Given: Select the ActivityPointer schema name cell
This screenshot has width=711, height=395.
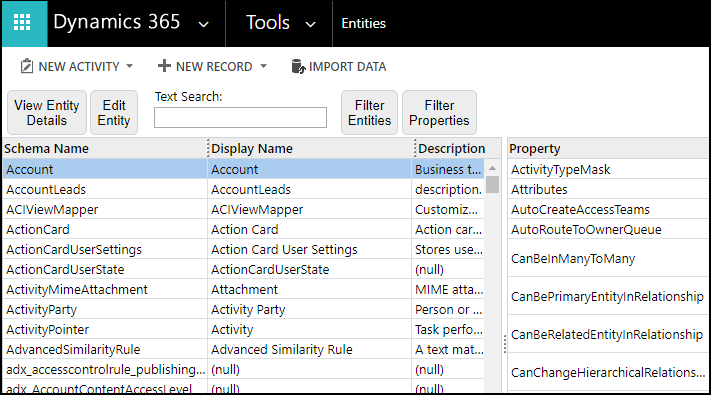Looking at the screenshot, I should point(105,329).
